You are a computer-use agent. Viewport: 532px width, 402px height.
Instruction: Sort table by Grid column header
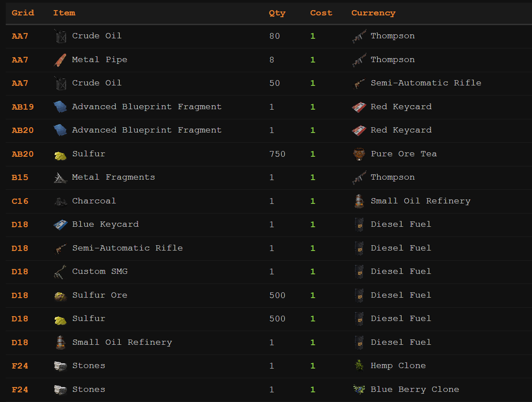(x=23, y=13)
